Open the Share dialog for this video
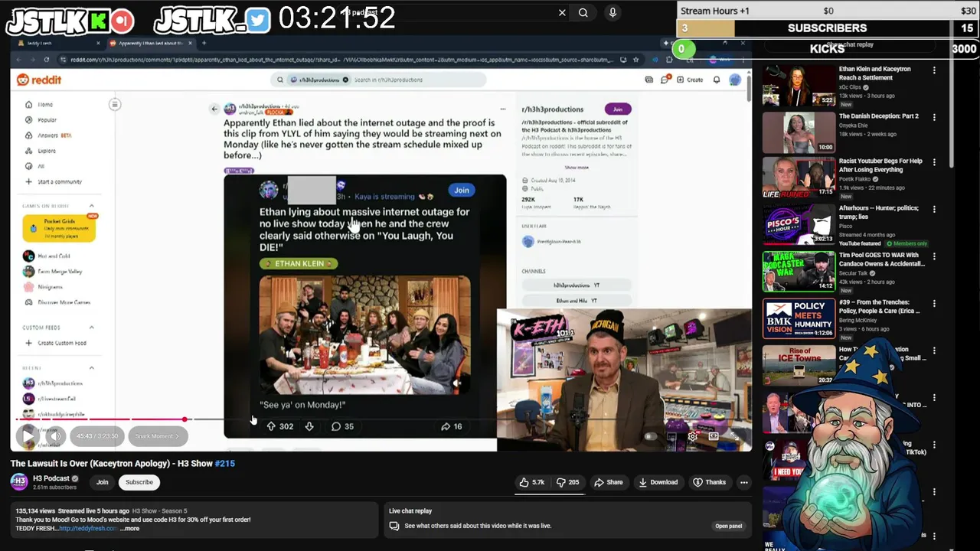 tap(609, 482)
